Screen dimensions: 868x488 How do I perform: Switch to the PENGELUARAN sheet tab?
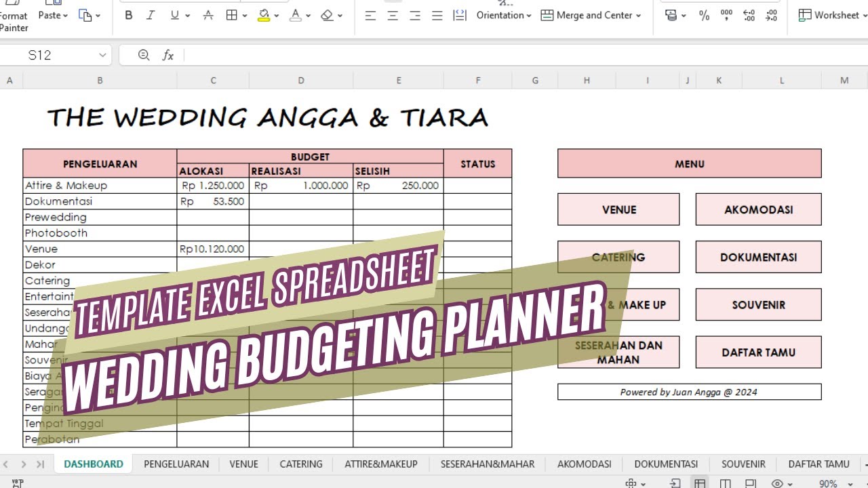click(x=176, y=464)
